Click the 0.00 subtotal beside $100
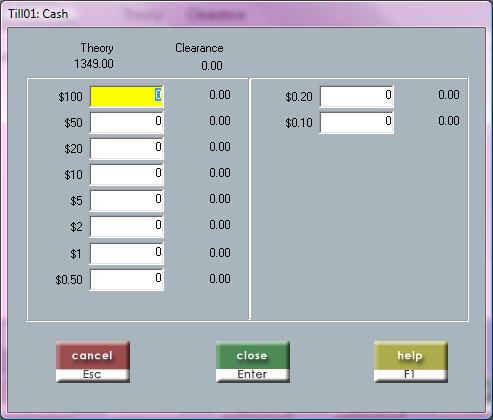 click(x=220, y=95)
